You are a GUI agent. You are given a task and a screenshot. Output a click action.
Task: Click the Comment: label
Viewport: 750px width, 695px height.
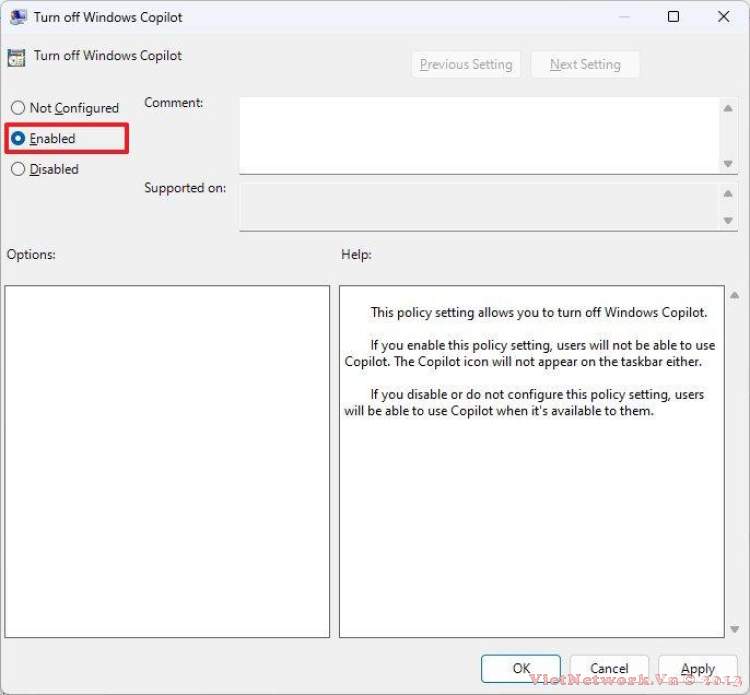click(174, 102)
